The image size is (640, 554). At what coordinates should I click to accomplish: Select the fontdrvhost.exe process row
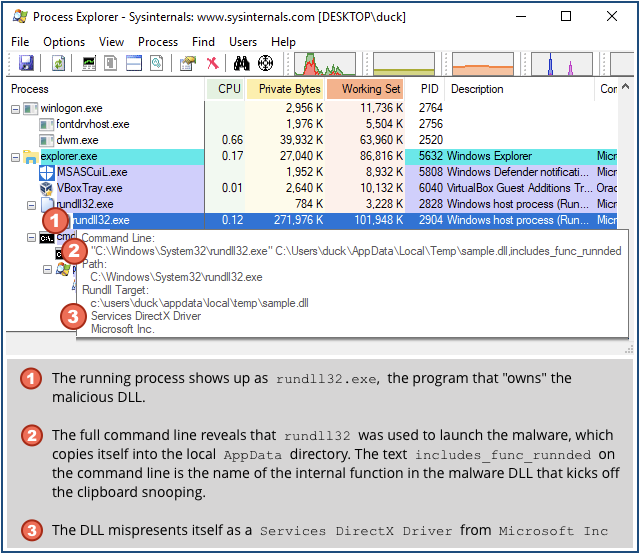coord(311,124)
